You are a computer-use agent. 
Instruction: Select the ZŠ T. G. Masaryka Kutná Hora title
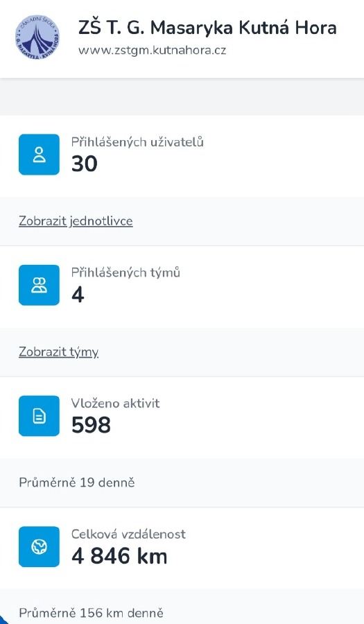tap(207, 28)
